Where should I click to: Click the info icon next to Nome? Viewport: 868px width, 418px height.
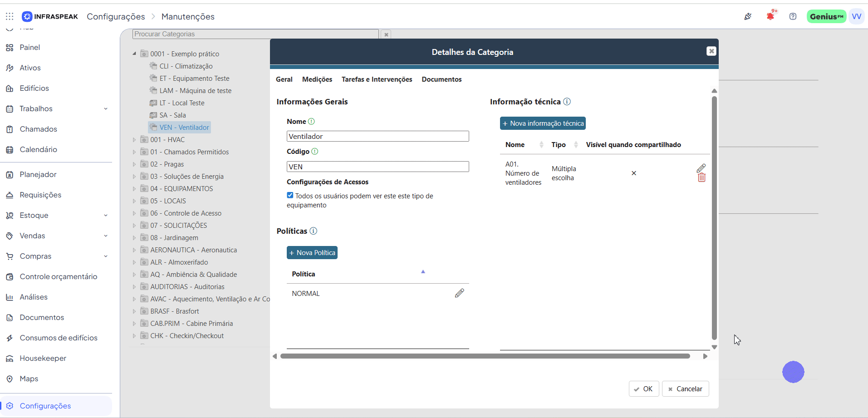[x=311, y=122]
